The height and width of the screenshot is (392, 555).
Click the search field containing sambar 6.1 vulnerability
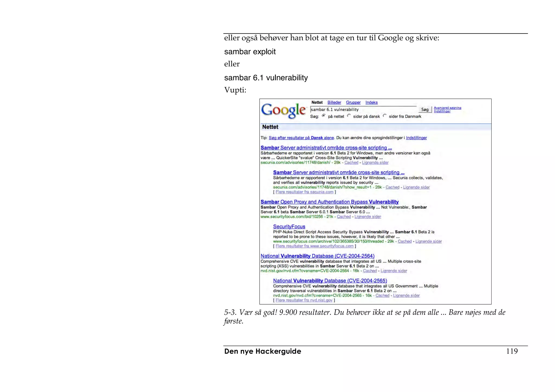(363, 110)
